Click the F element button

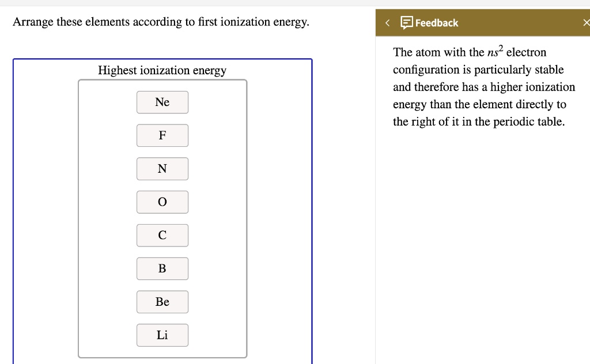(x=162, y=135)
